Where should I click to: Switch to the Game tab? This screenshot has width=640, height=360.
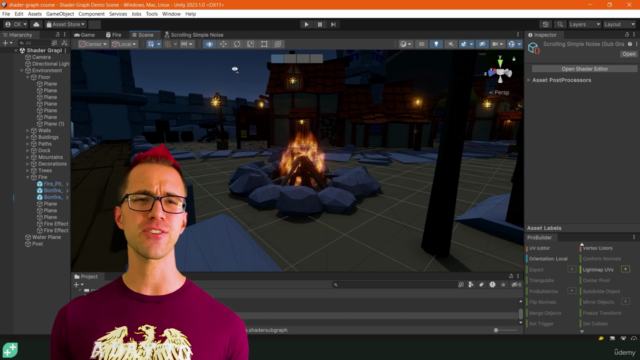point(84,35)
